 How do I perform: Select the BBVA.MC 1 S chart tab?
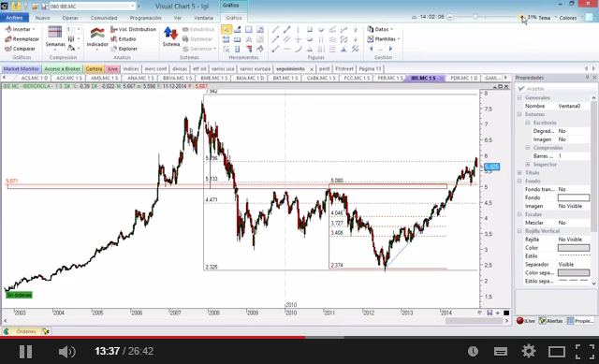click(177, 78)
